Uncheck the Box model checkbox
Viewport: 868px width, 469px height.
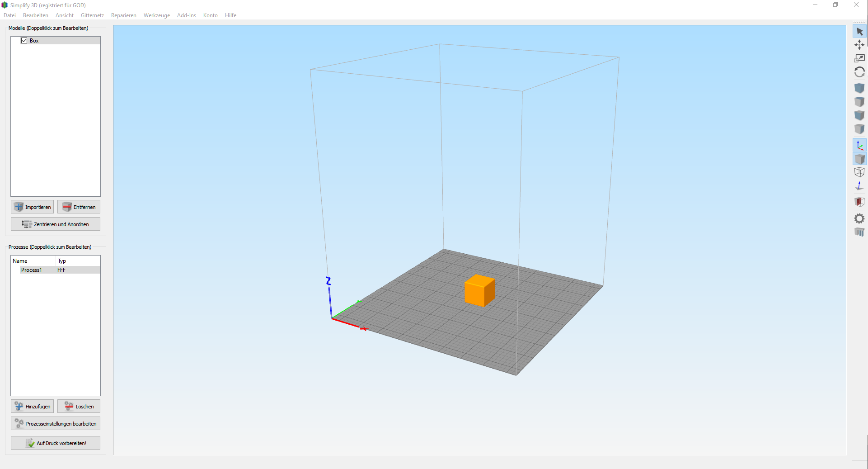(x=24, y=41)
